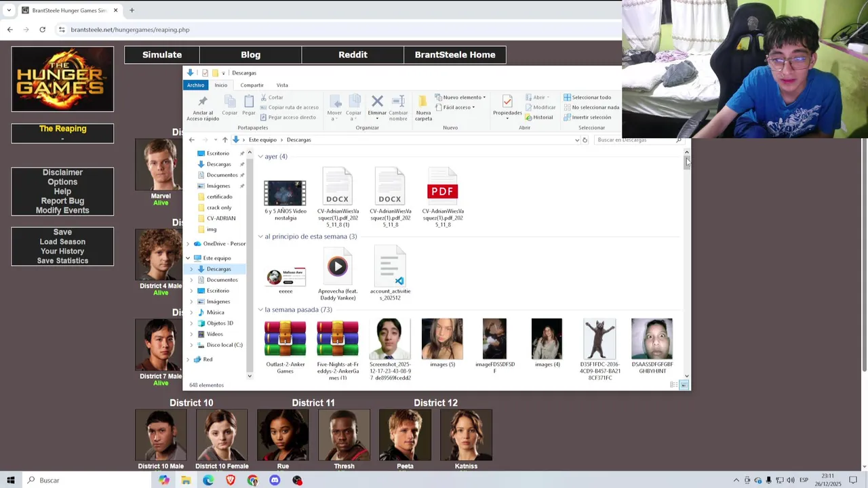Open the Brave browser taskbar icon
The width and height of the screenshot is (868, 488).
pos(231,480)
